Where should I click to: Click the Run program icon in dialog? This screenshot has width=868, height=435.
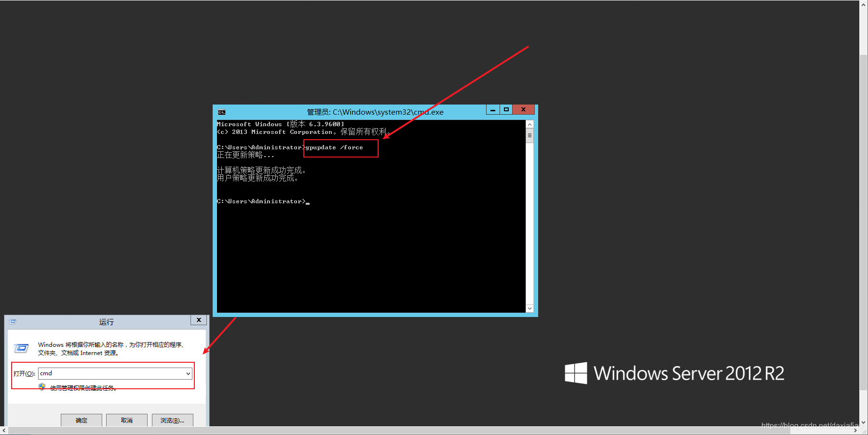click(22, 348)
